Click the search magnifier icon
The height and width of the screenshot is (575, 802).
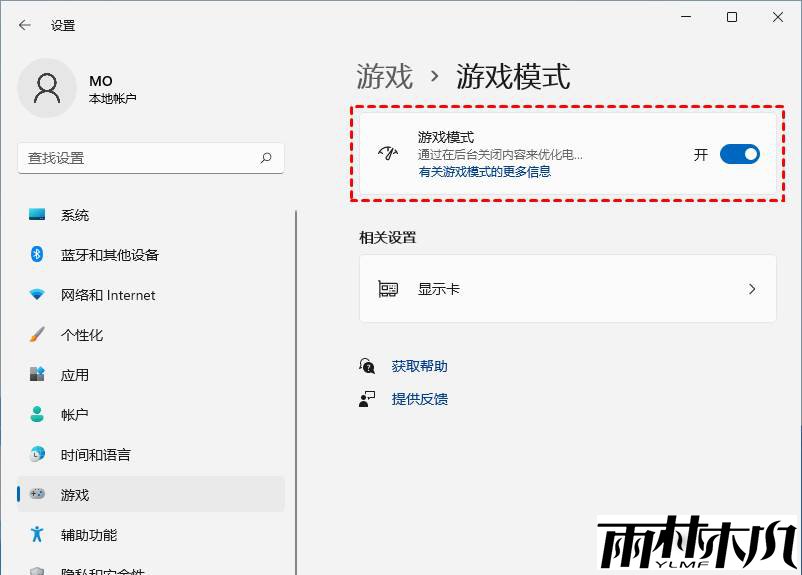pos(266,158)
